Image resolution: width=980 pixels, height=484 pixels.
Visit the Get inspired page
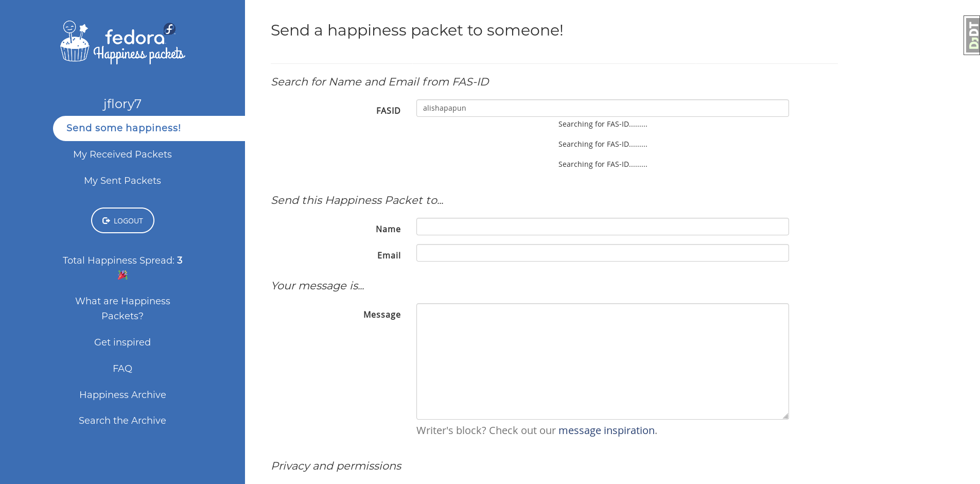pyautogui.click(x=122, y=342)
